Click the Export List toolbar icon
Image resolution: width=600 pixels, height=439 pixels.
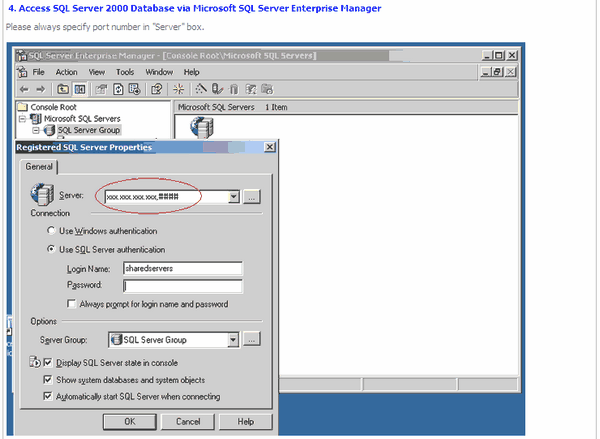click(135, 89)
